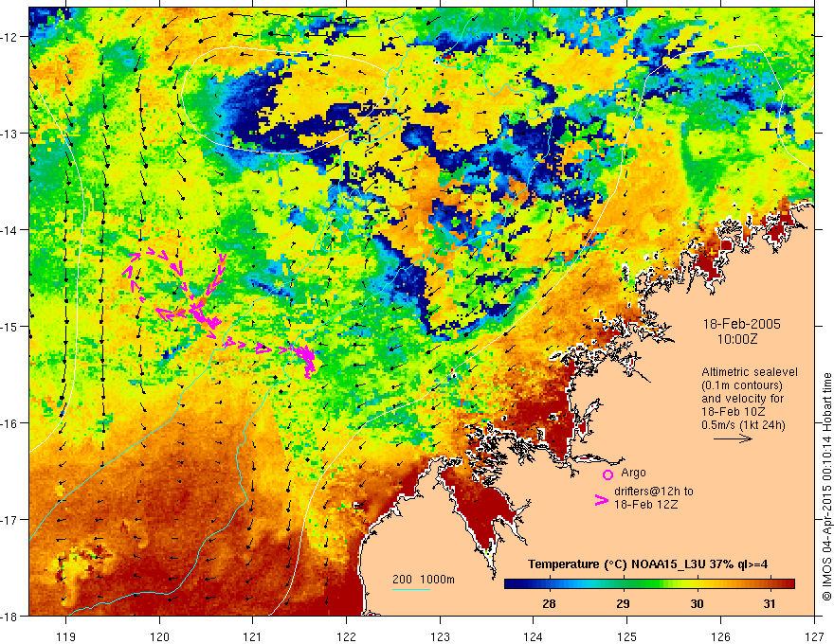Click the longitude axis label '122'
Image resolution: width=834 pixels, height=644 pixels.
346,636
